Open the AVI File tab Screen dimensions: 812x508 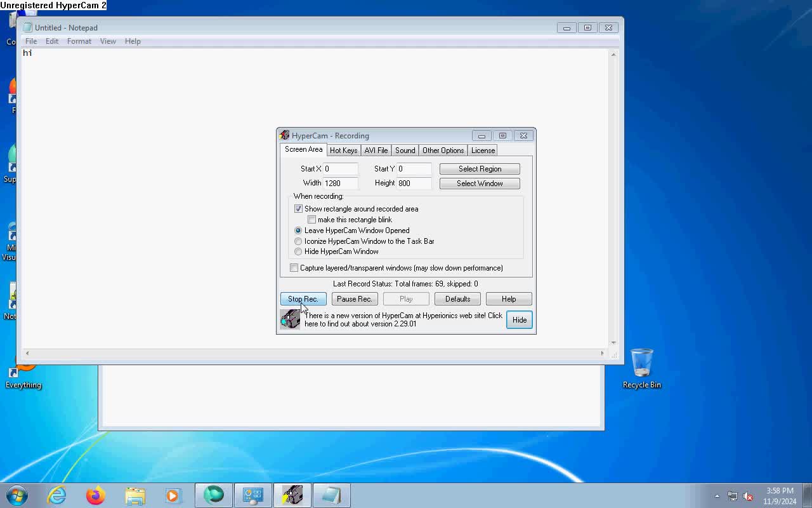376,150
